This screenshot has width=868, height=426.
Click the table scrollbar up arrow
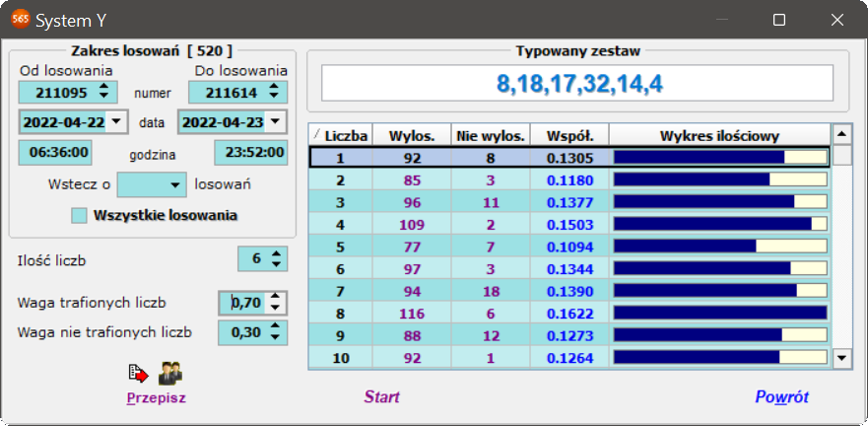click(x=842, y=134)
